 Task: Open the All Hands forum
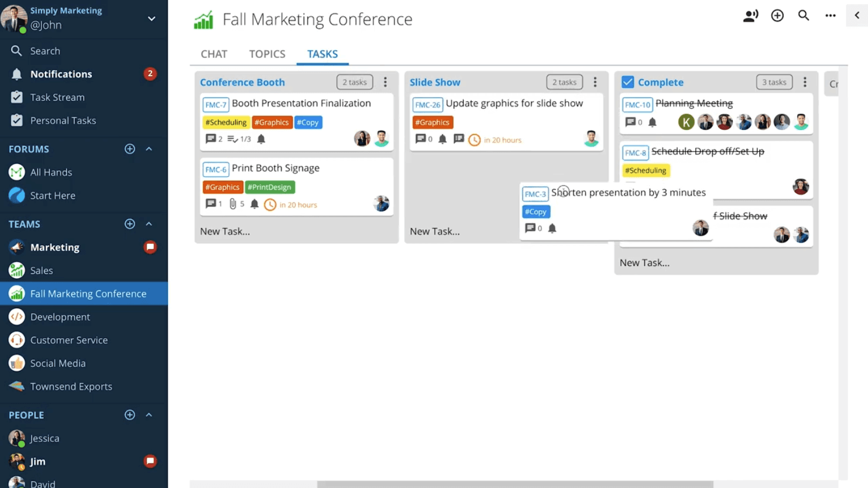[x=52, y=172]
